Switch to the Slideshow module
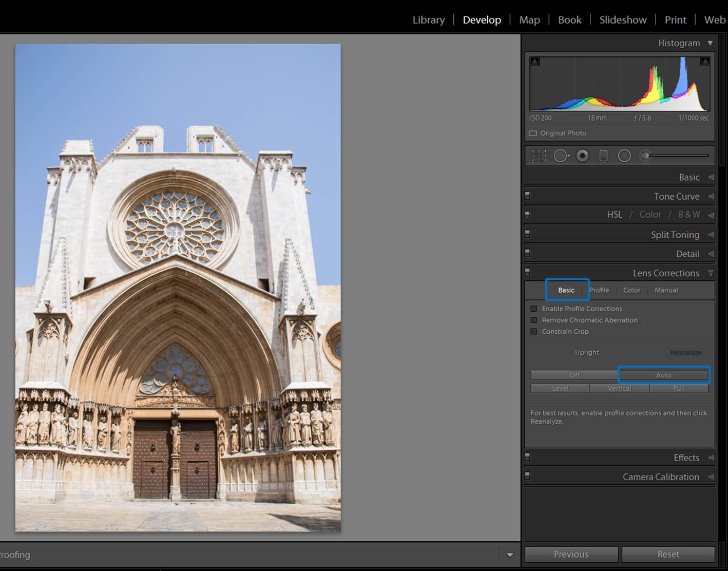Image resolution: width=728 pixels, height=571 pixels. [623, 20]
